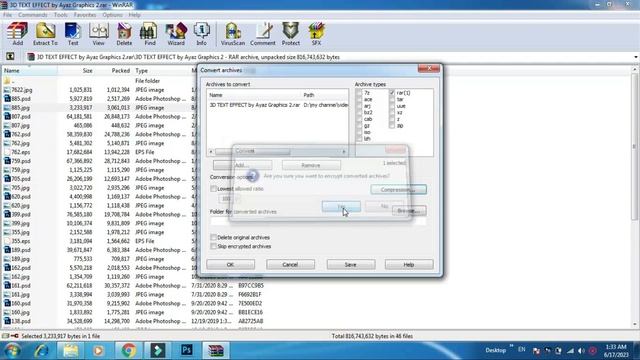Click the archives list horizontal scrollbar
This screenshot has width=640, height=360.
[278, 151]
